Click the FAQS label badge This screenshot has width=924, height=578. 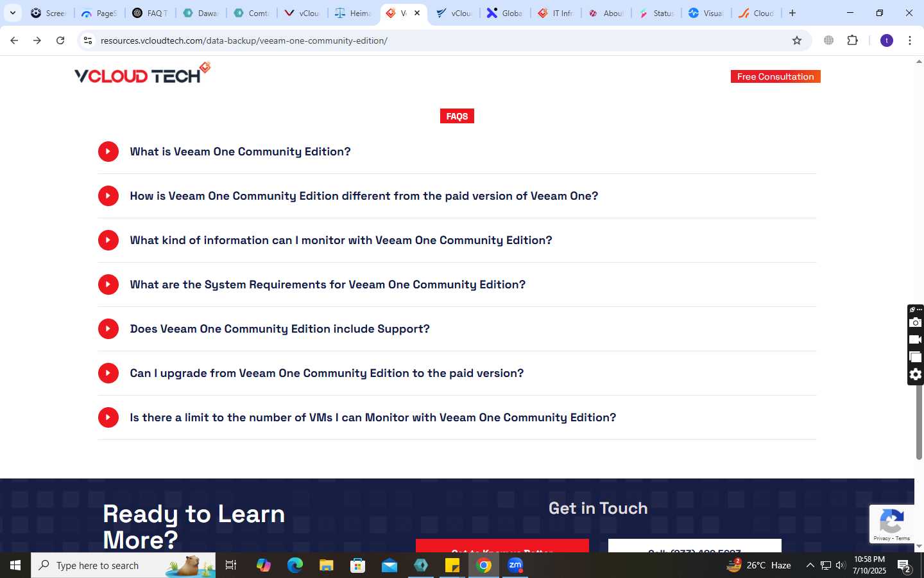(x=457, y=116)
